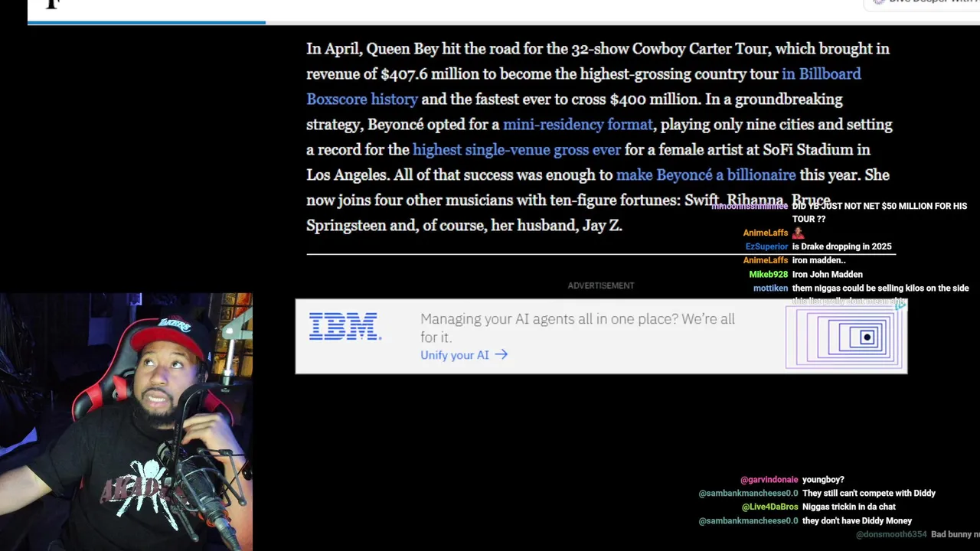Click chat username @donsmooth6354
Viewport: 980px width, 551px height.
coord(891,534)
